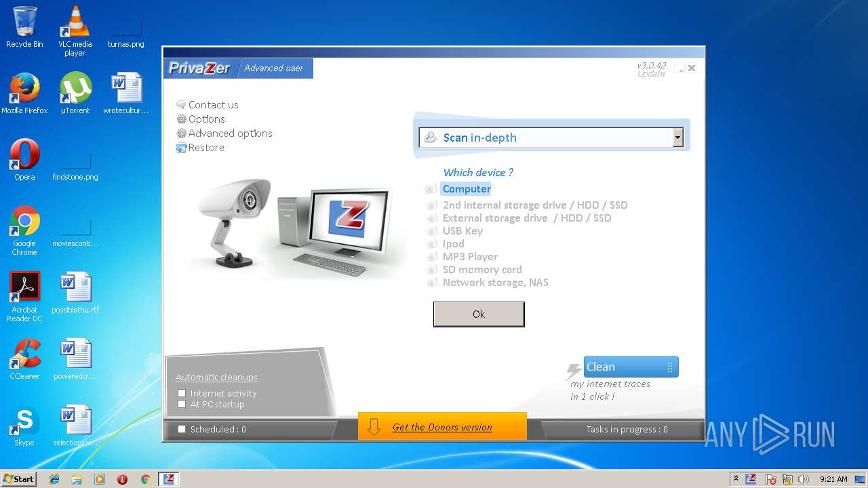Click Tasks in progress status text

[627, 429]
